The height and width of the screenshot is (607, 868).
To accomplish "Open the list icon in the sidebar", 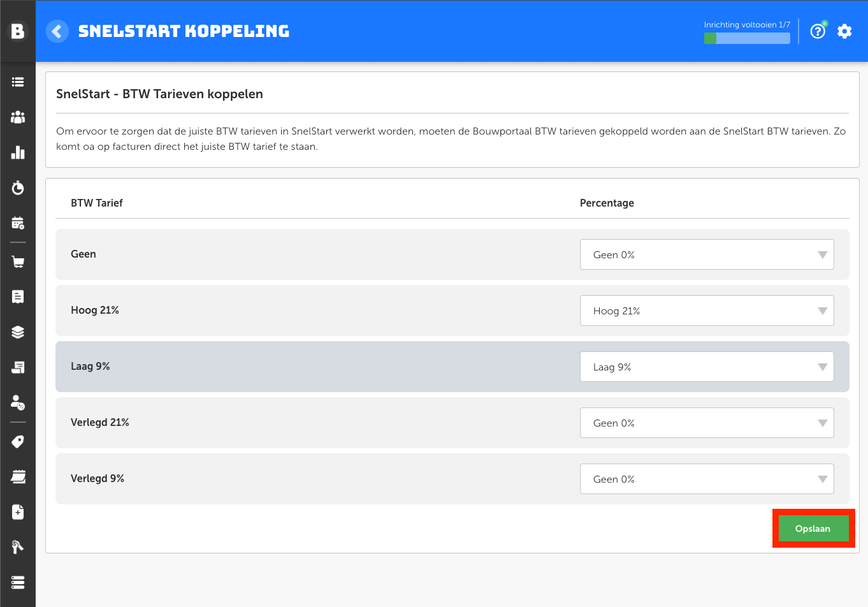I will [x=18, y=82].
